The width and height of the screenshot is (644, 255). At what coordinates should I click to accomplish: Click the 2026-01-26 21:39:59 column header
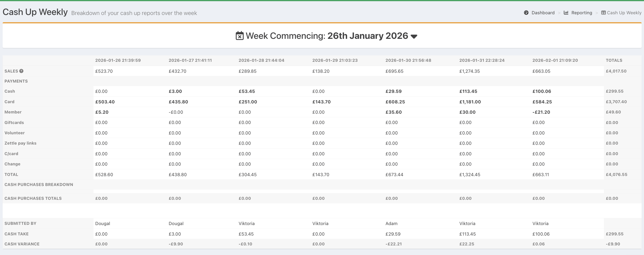click(118, 60)
